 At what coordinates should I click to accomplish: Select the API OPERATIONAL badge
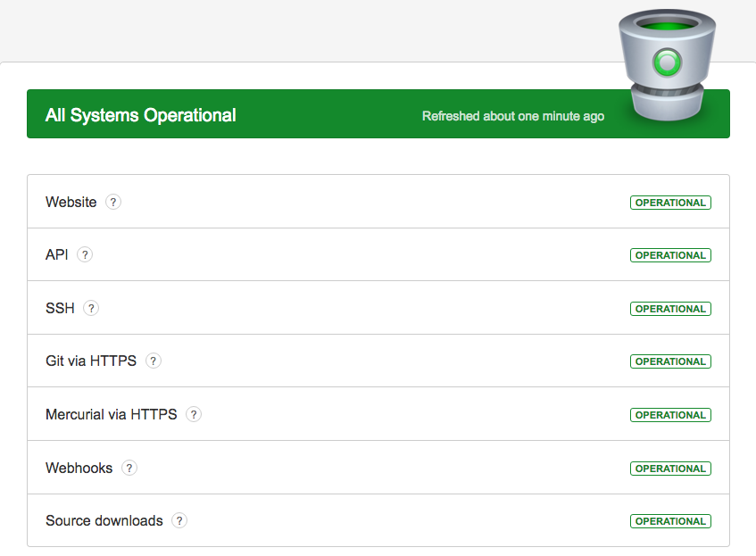pyautogui.click(x=670, y=255)
